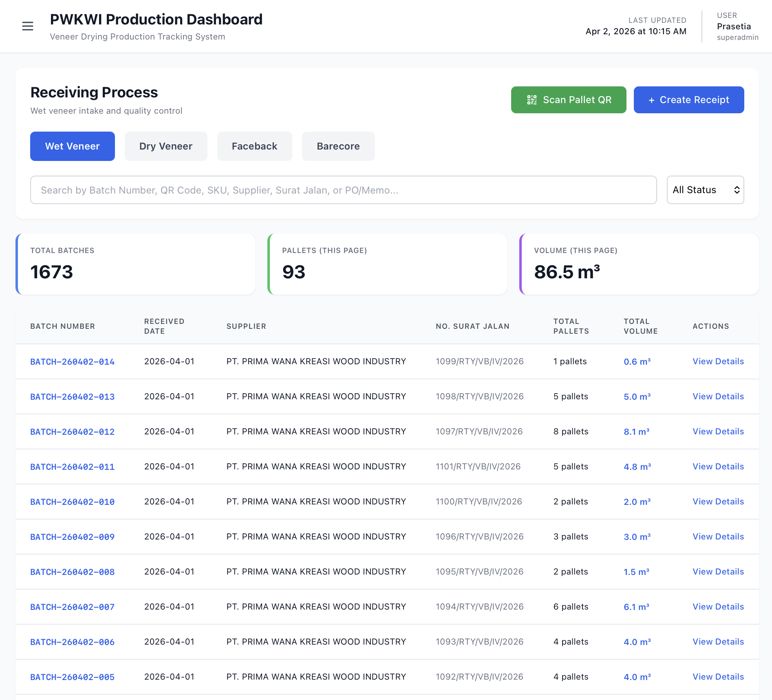This screenshot has width=772, height=700.
Task: Click the 8.1 m³ volume for batch 012
Action: coord(636,431)
